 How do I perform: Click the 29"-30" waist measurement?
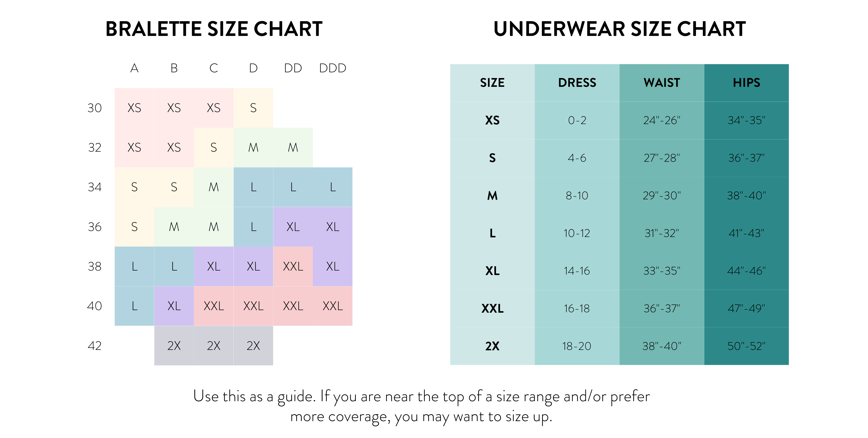[662, 196]
